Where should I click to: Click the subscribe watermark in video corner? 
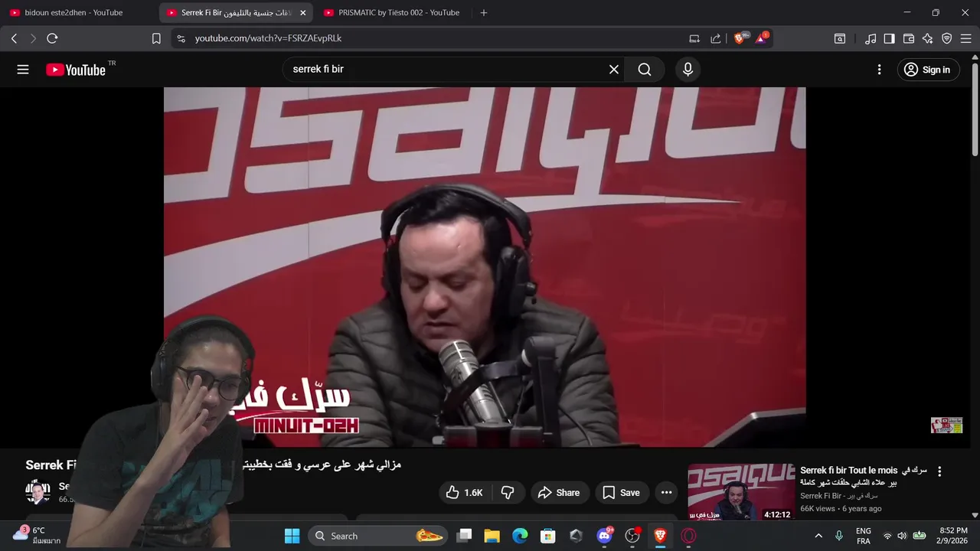point(946,425)
